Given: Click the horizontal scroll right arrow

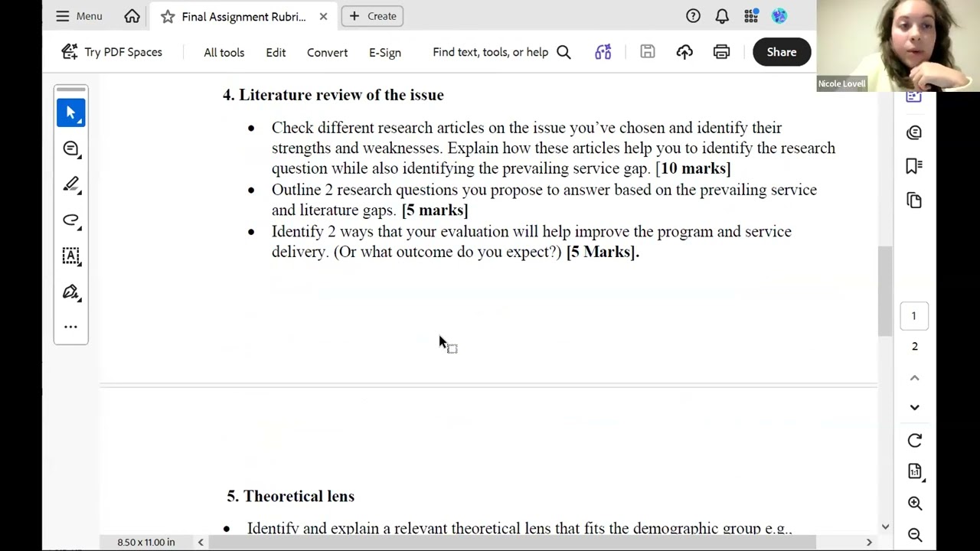Looking at the screenshot, I should (869, 543).
